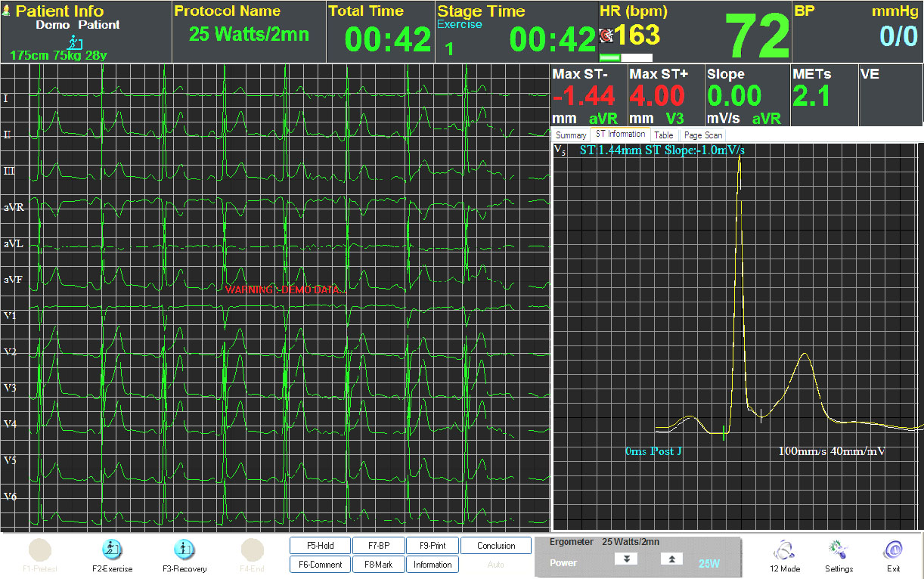This screenshot has width=924, height=579.
Task: Click the exercising figure icon under Demo Patient
Action: pyautogui.click(x=74, y=42)
